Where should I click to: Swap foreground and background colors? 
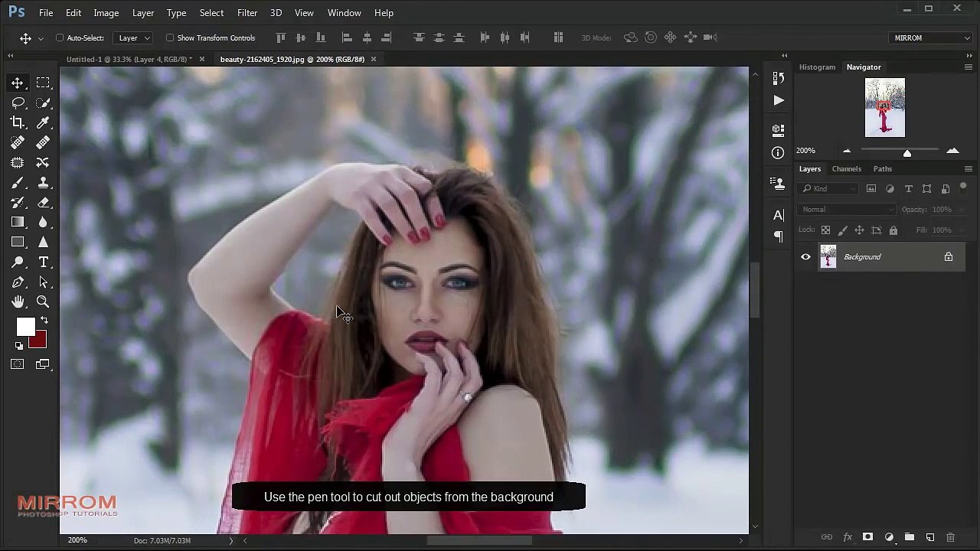click(x=44, y=321)
